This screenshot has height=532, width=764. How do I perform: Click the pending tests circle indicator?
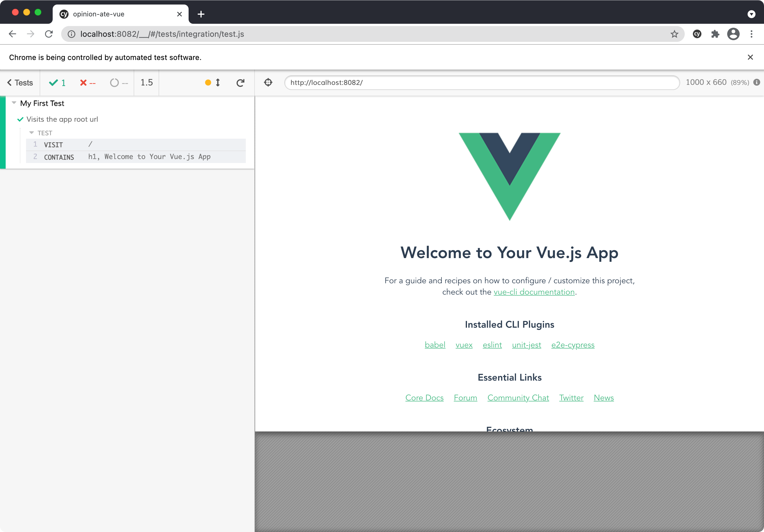[x=119, y=83]
